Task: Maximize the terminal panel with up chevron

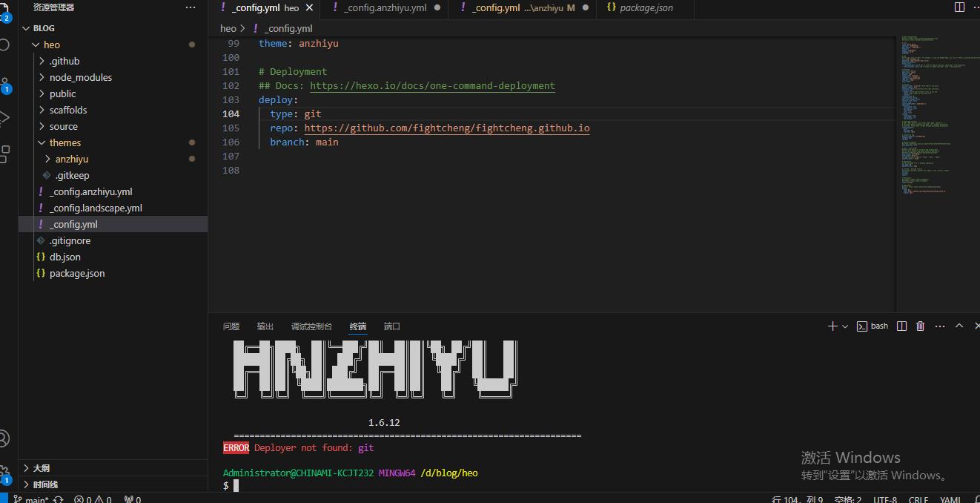Action: point(959,326)
